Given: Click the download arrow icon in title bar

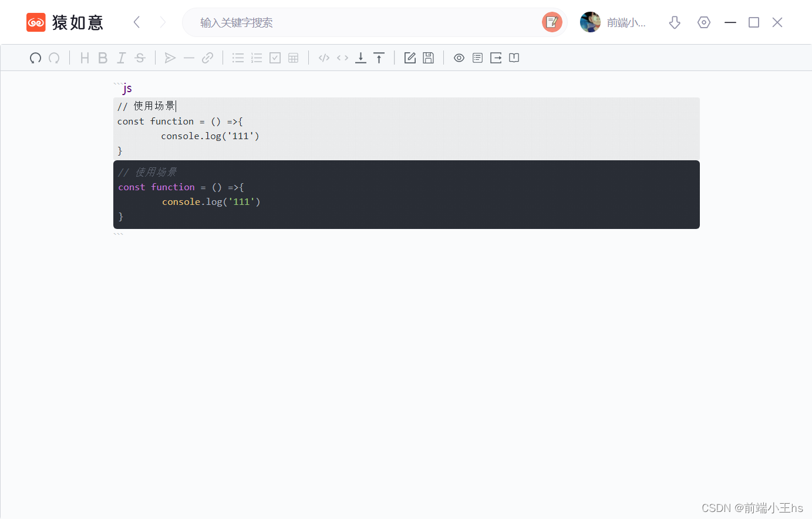Looking at the screenshot, I should point(675,22).
